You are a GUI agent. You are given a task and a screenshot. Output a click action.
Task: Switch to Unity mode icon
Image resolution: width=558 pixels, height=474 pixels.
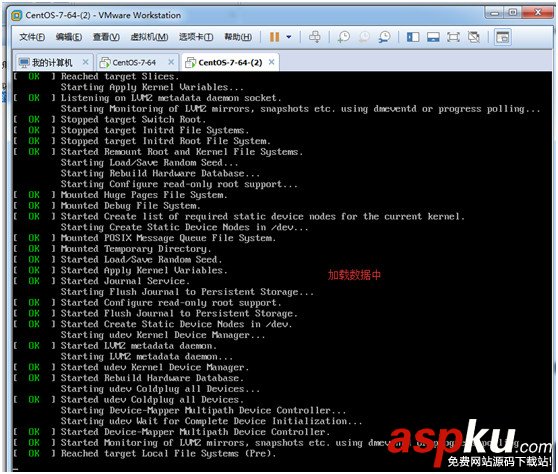coord(474,37)
